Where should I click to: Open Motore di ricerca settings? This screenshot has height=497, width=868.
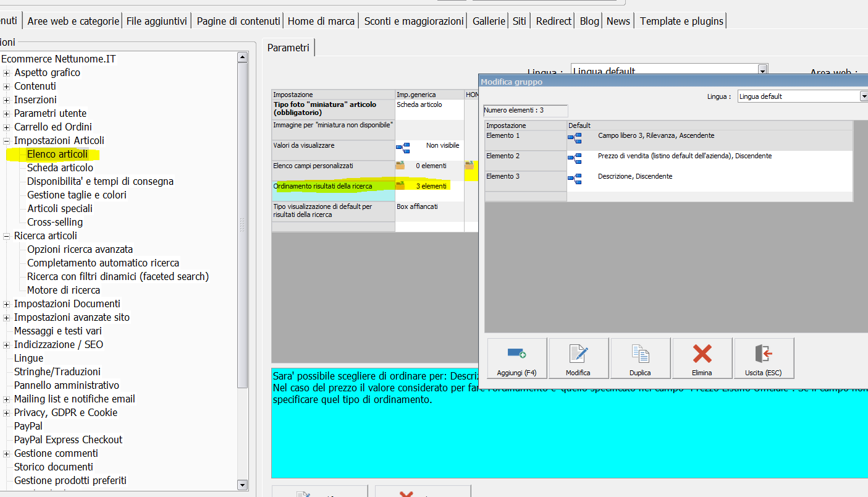pos(64,291)
